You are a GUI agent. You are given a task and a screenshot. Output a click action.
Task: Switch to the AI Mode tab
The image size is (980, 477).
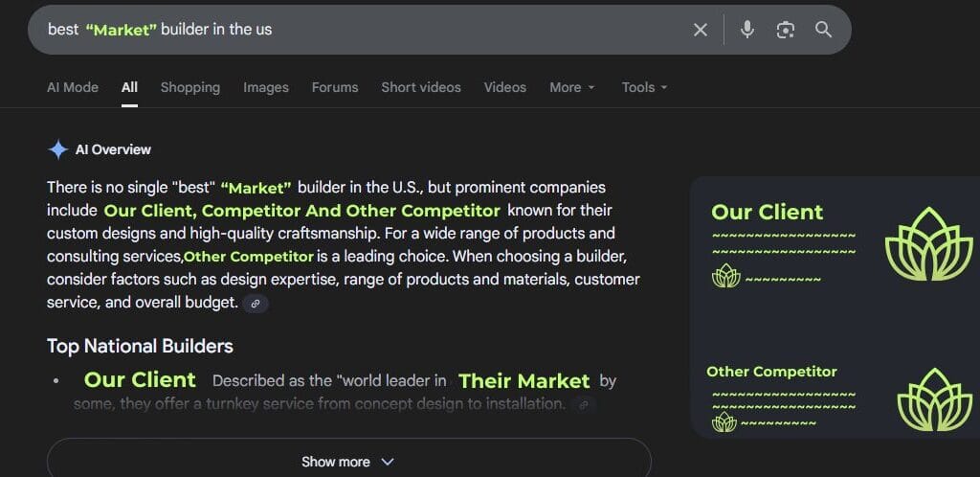click(x=73, y=87)
